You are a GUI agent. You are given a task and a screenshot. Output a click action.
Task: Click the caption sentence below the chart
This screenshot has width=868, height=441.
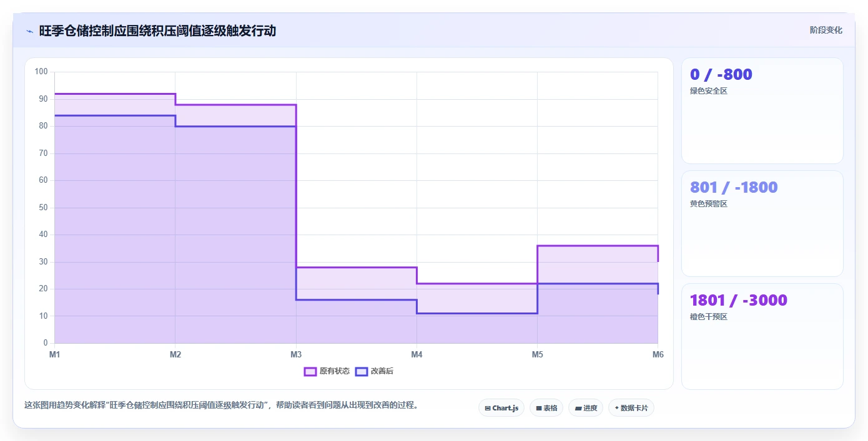[221, 405]
